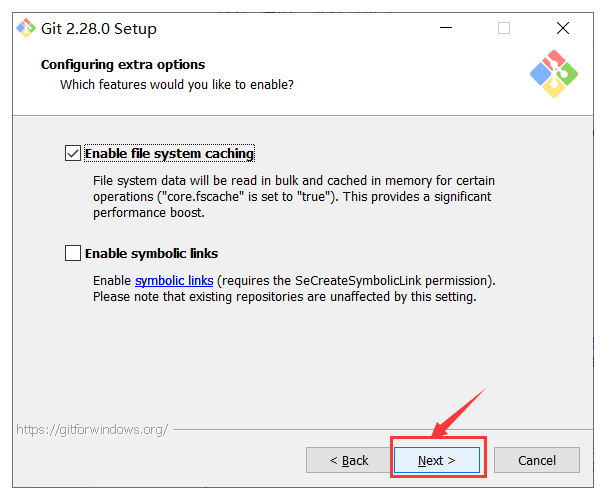
Task: Click the greyed-out maximize window button
Action: point(504,28)
